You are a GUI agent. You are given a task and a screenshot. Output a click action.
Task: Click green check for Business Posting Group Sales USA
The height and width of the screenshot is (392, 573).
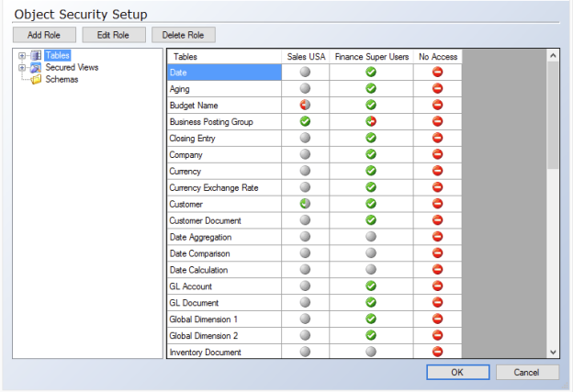305,121
